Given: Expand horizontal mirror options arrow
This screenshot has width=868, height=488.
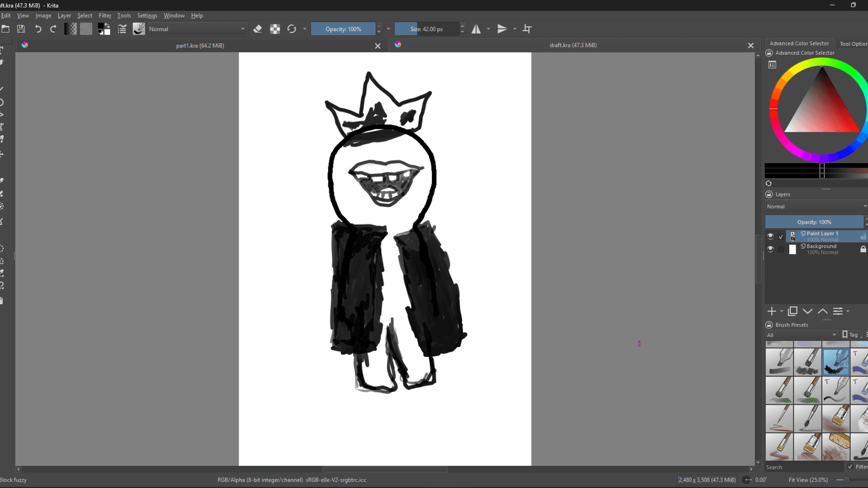Looking at the screenshot, I should [x=488, y=29].
